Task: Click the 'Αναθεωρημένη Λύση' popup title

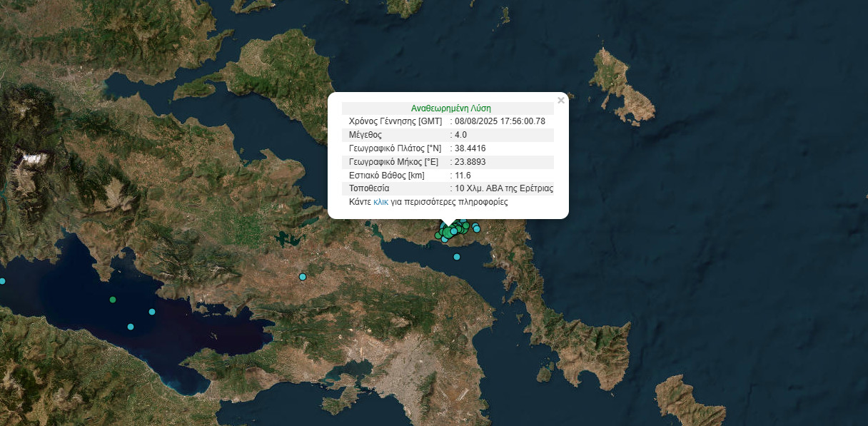Action: (450, 108)
